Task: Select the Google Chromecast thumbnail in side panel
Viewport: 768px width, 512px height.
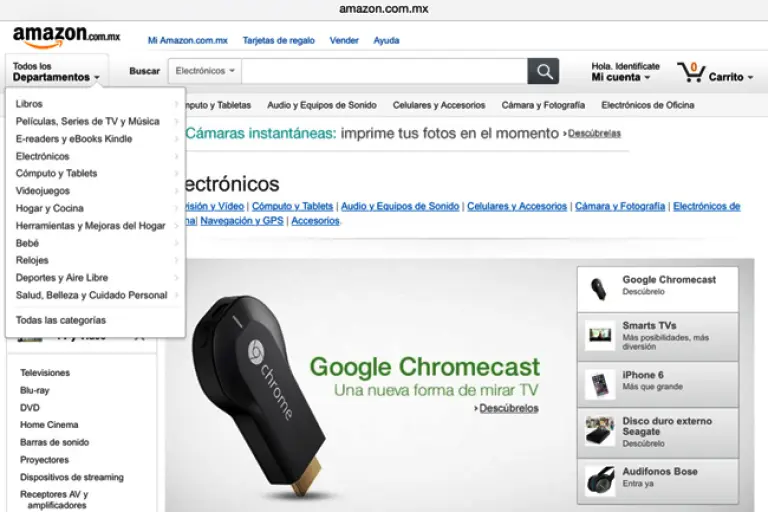Action: coord(598,289)
